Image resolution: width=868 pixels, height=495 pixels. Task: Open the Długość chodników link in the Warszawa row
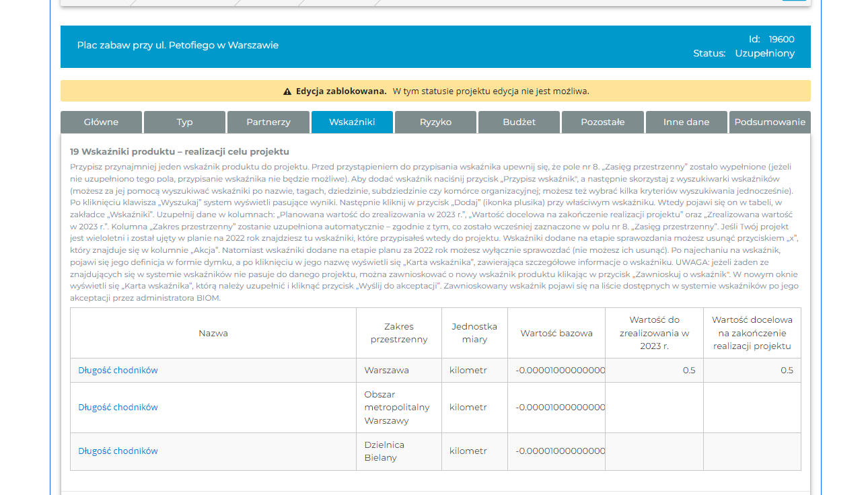coord(118,371)
